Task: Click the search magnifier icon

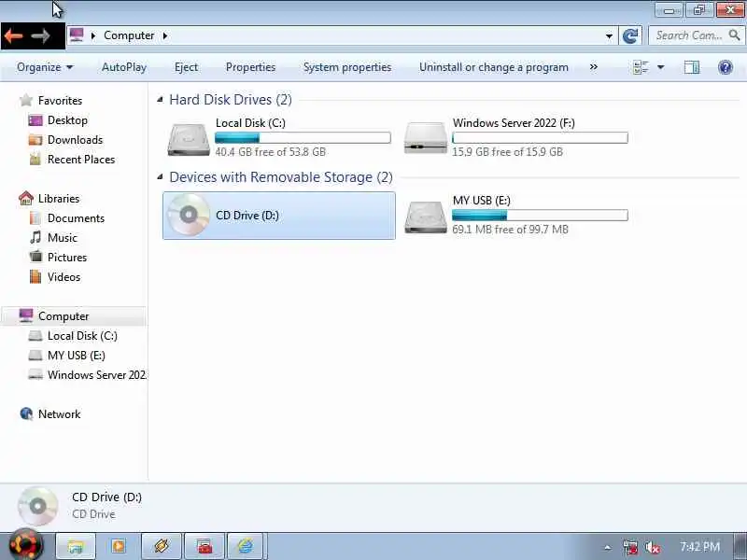Action: (734, 35)
